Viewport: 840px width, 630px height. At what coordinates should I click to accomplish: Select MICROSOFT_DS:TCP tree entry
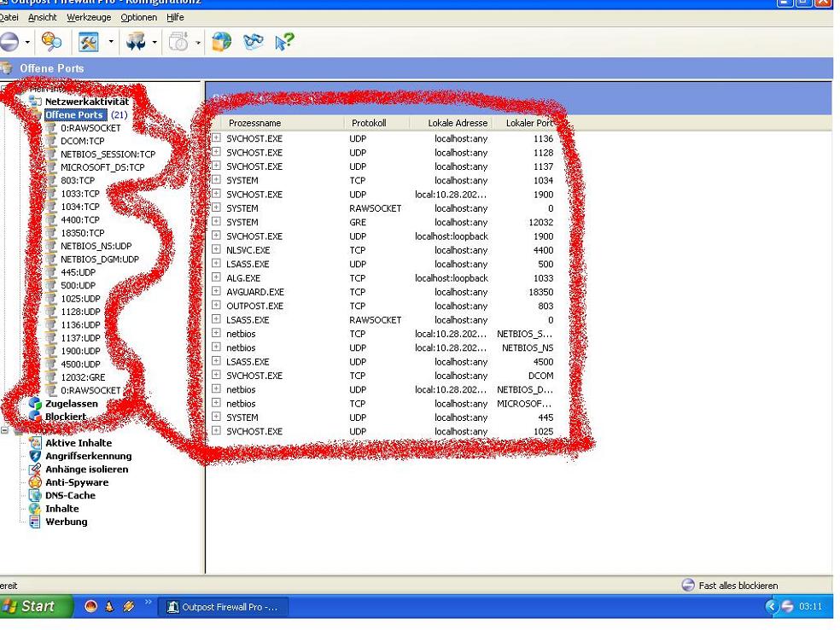(x=102, y=167)
